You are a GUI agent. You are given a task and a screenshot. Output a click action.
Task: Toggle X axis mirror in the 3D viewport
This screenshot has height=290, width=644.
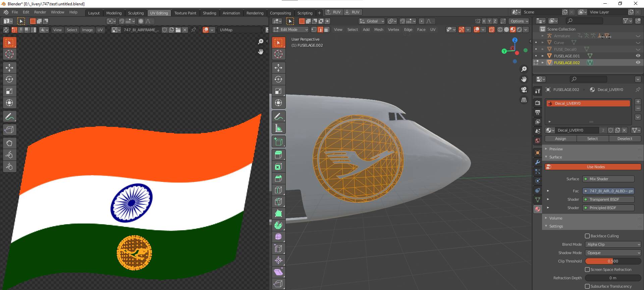484,21
